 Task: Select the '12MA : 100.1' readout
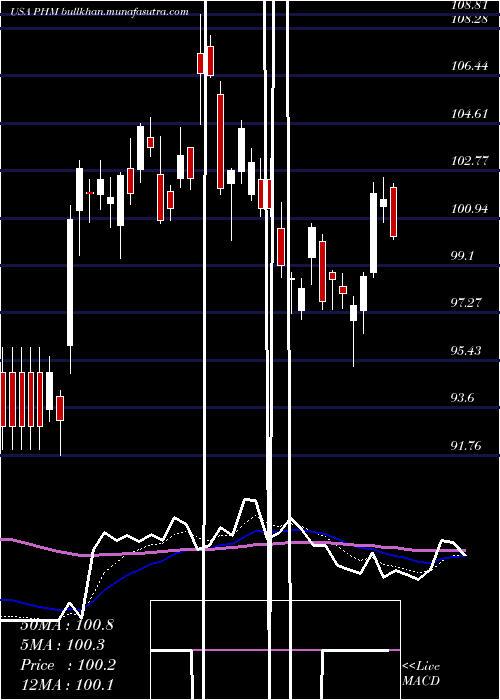tap(67, 685)
